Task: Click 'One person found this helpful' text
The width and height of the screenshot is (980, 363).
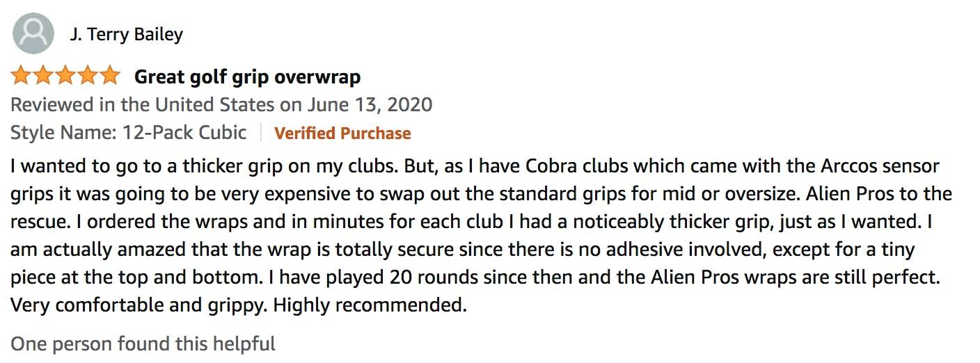Action: coord(143,344)
